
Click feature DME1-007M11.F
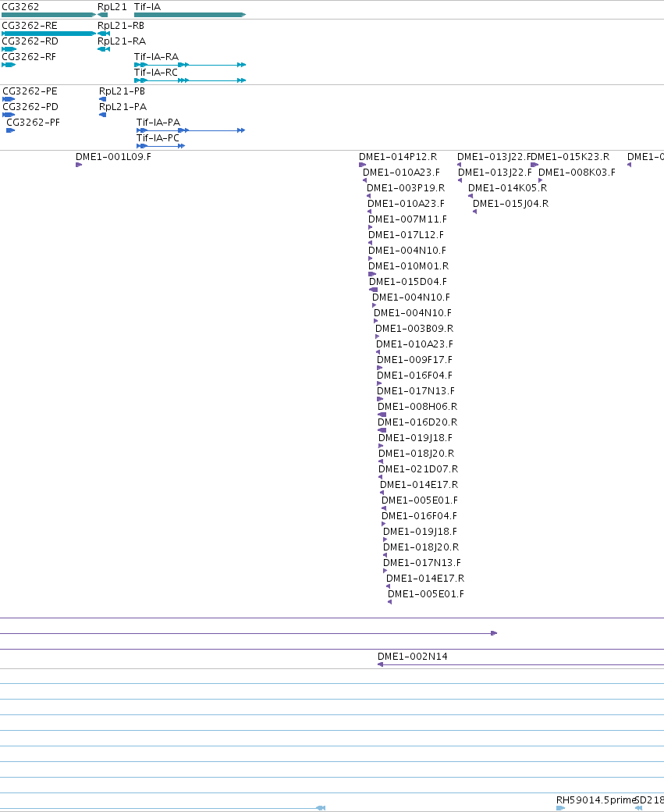point(407,219)
